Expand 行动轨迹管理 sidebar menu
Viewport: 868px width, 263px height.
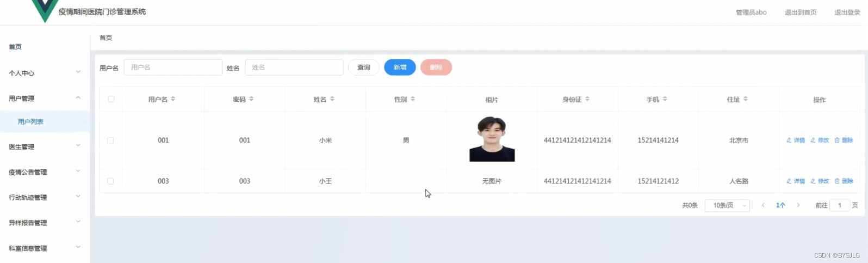click(x=45, y=198)
